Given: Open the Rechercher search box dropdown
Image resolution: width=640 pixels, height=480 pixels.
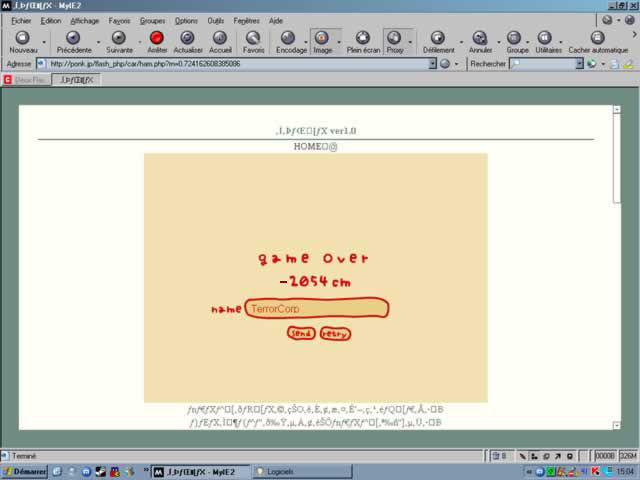Looking at the screenshot, I should 579,63.
